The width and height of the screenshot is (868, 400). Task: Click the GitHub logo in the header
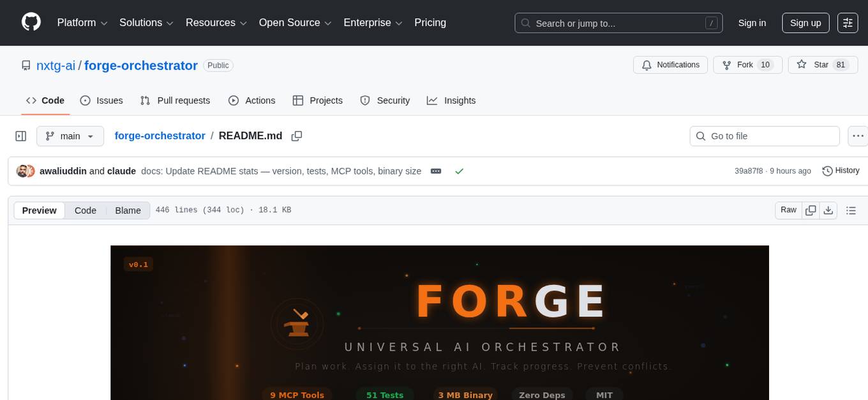click(31, 22)
